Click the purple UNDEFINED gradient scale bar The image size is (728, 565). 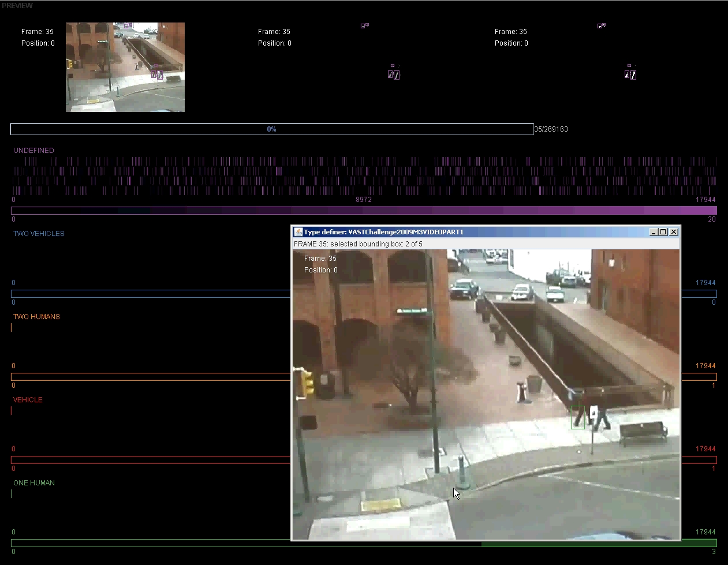point(364,211)
